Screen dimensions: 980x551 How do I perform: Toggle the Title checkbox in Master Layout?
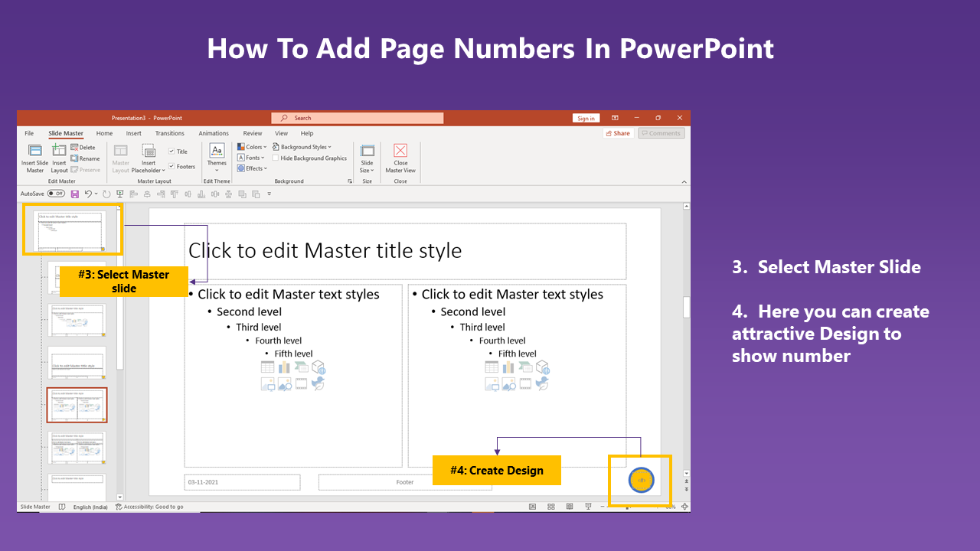[x=171, y=152]
